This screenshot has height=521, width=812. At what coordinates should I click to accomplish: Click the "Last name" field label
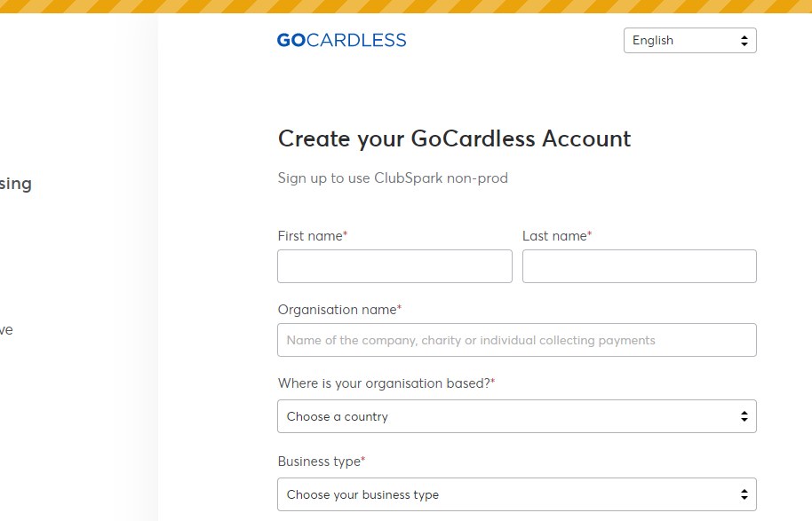(554, 236)
